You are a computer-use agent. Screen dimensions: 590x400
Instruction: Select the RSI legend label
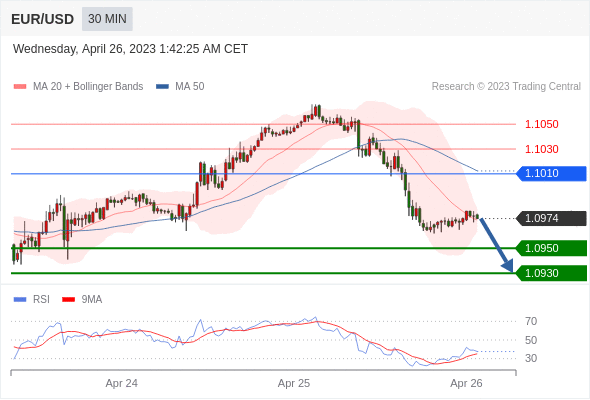click(x=41, y=300)
